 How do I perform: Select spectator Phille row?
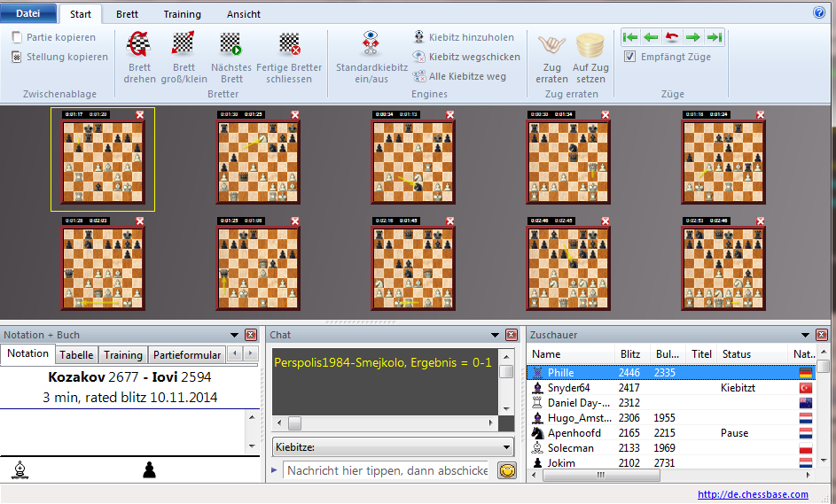(671, 372)
